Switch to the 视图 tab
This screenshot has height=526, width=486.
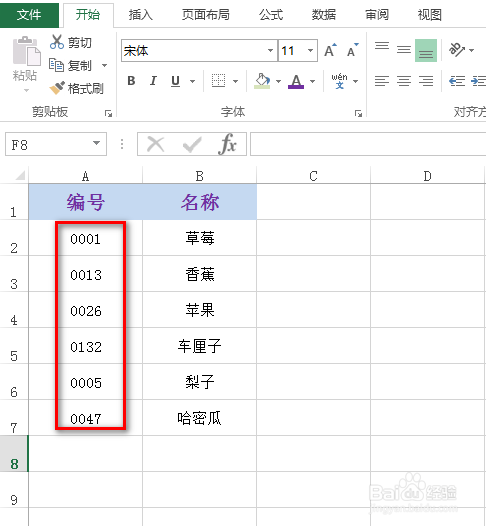click(x=430, y=15)
